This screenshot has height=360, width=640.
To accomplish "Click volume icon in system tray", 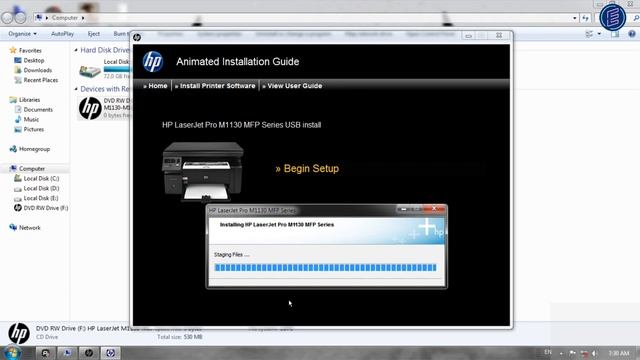I will [595, 353].
